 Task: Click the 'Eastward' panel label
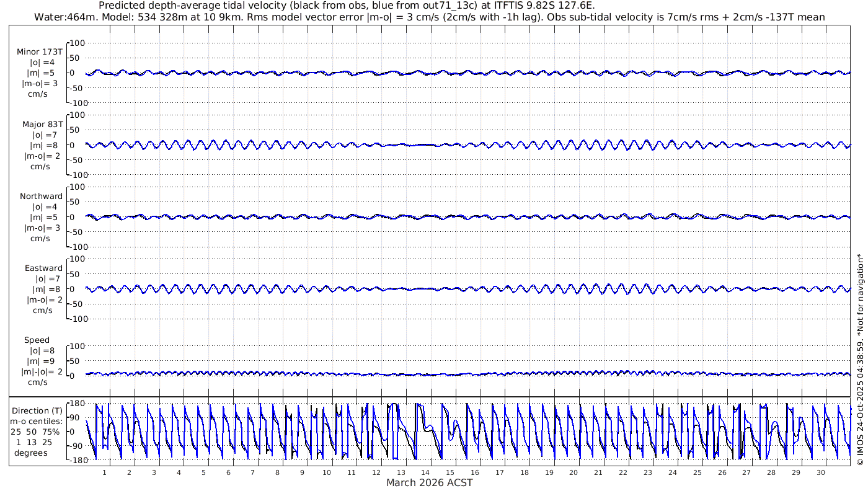tap(43, 268)
